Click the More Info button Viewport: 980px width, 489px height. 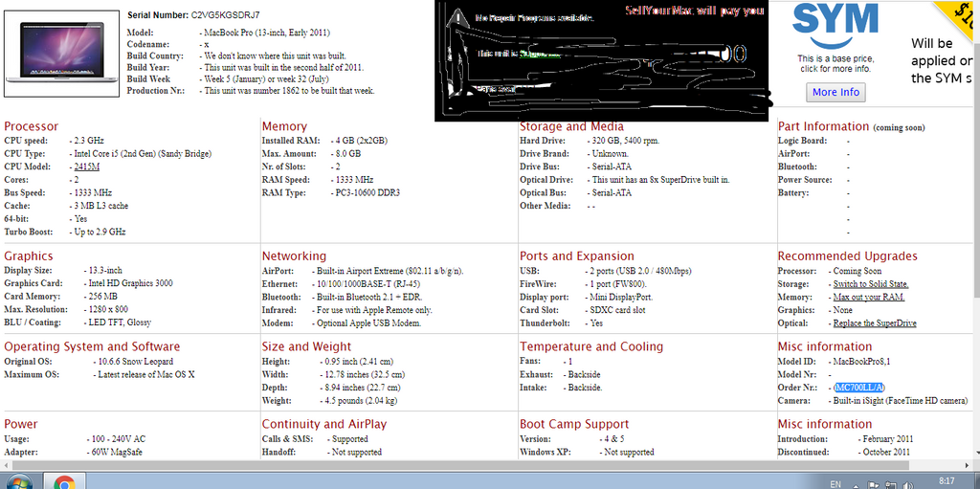pyautogui.click(x=835, y=92)
